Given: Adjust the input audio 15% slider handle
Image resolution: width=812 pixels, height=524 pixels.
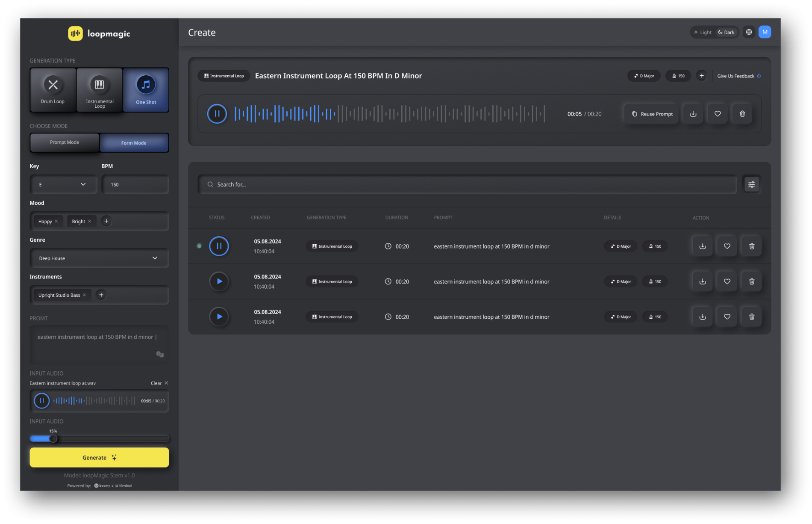Looking at the screenshot, I should tap(53, 438).
